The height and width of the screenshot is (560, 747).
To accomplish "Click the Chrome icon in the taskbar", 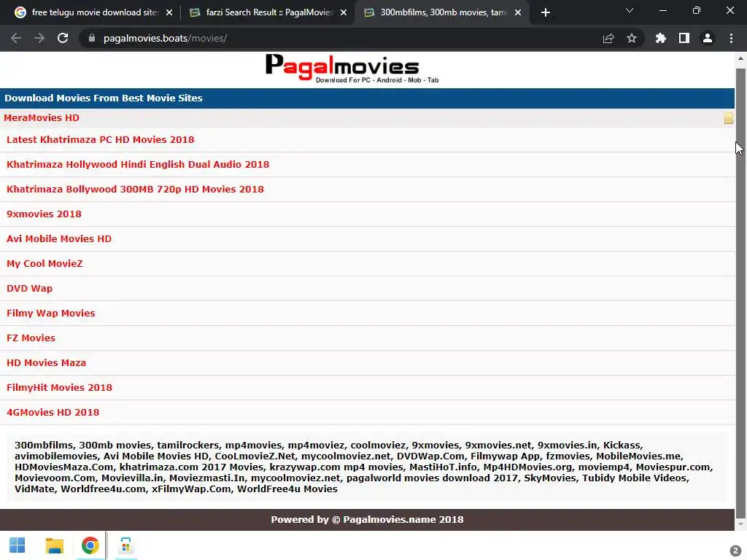I will 90,545.
